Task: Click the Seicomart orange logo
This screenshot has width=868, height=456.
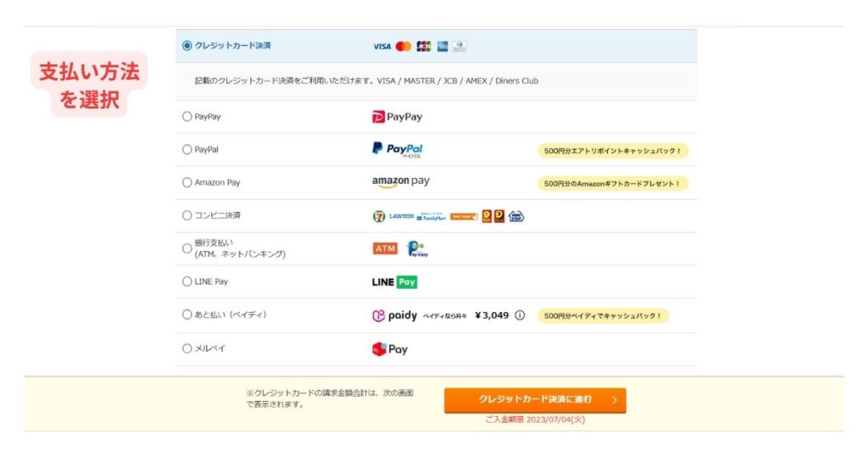Action: click(464, 216)
